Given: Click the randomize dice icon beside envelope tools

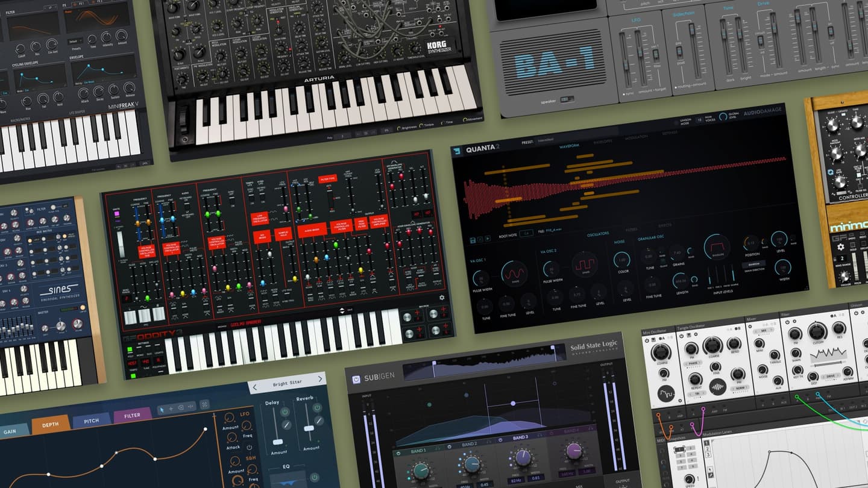Looking at the screenshot, I should 205,404.
